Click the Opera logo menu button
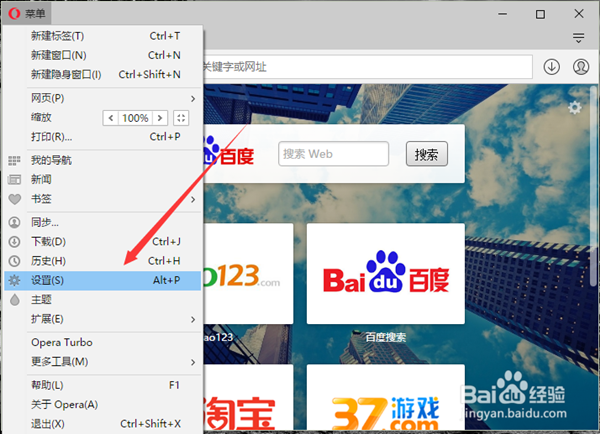600x434 pixels. [x=27, y=14]
